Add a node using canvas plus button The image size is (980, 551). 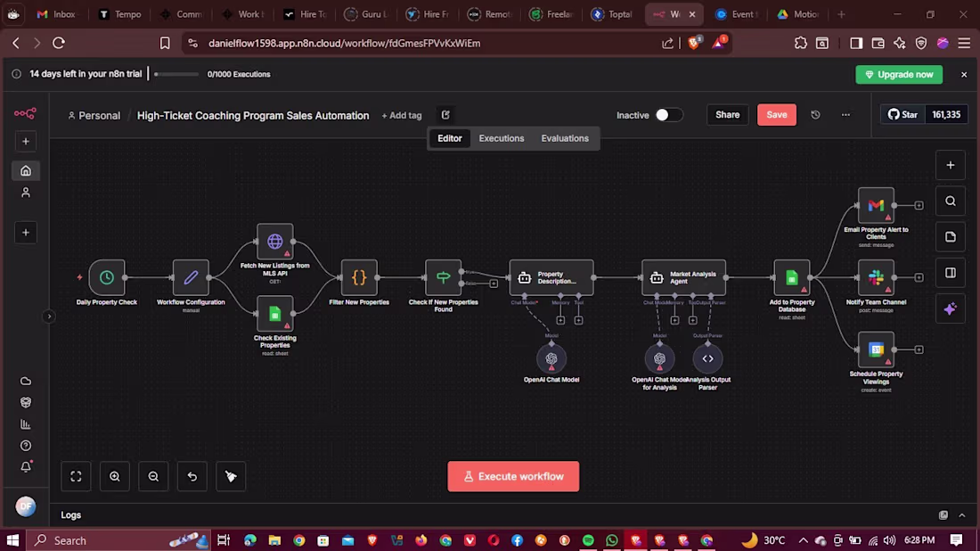[x=951, y=165]
